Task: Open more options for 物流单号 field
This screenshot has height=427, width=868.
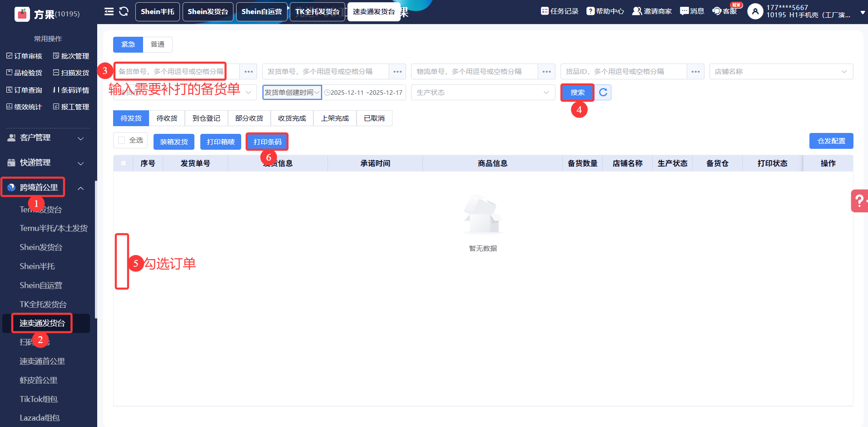Action: pyautogui.click(x=546, y=72)
